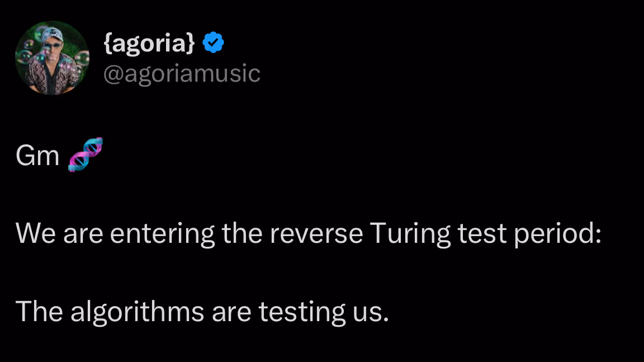This screenshot has height=362, width=644.
Task: Click the DNA helix emoji
Action: pos(86,154)
